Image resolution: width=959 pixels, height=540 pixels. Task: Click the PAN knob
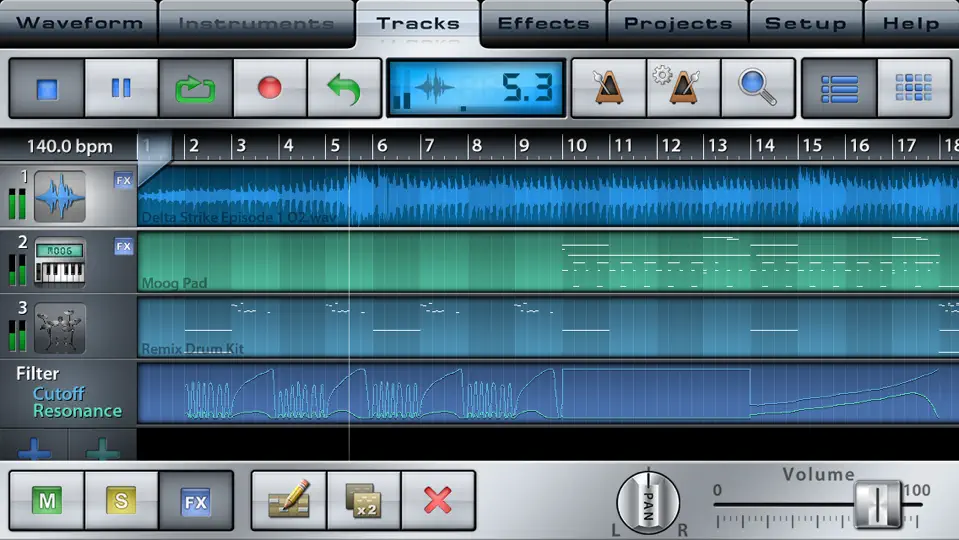648,503
